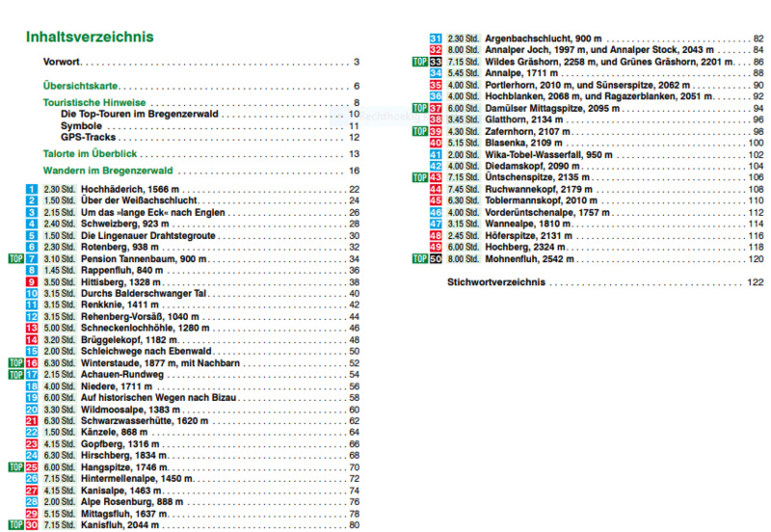Click the Inhaltsverzeichnis heading
The height and width of the screenshot is (532, 771).
click(x=90, y=37)
